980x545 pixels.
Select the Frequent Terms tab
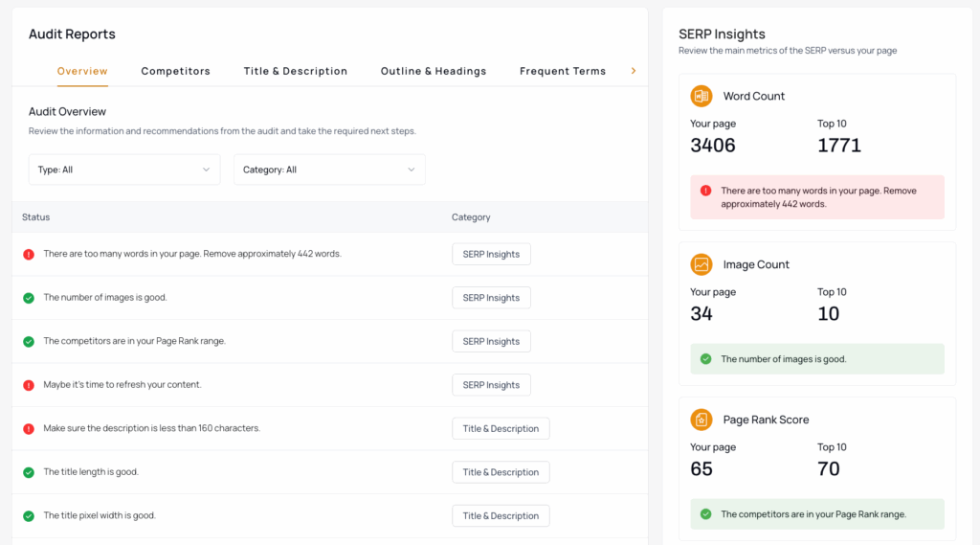562,71
